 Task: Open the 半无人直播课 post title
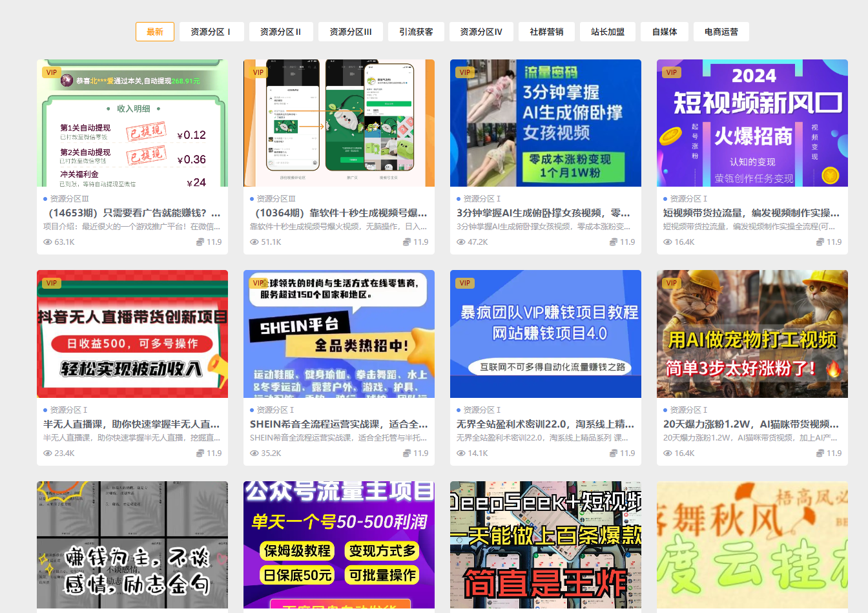132,424
